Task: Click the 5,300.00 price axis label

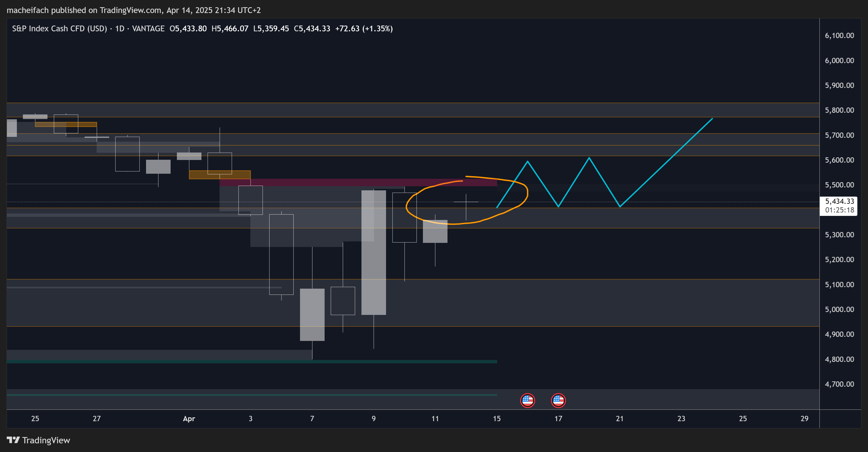Action: 839,235
